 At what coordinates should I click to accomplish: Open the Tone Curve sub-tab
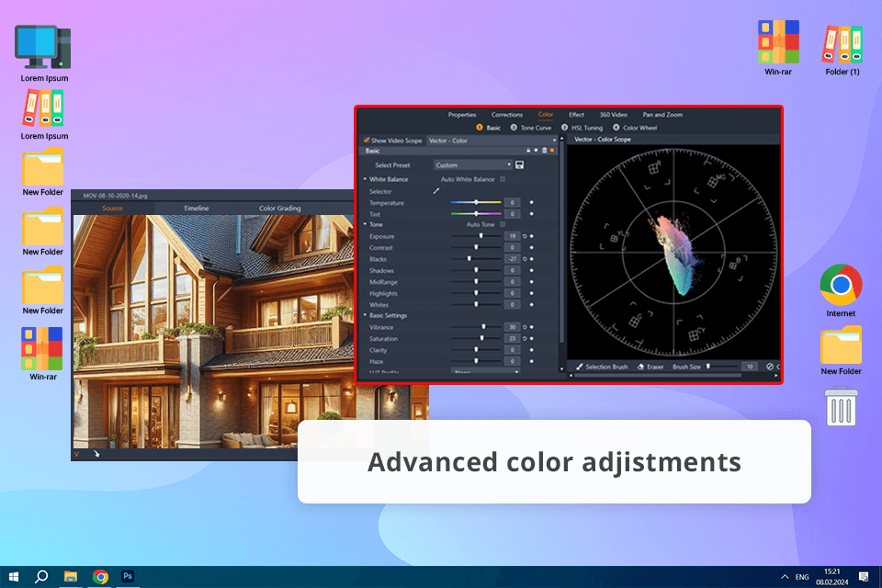click(x=530, y=128)
